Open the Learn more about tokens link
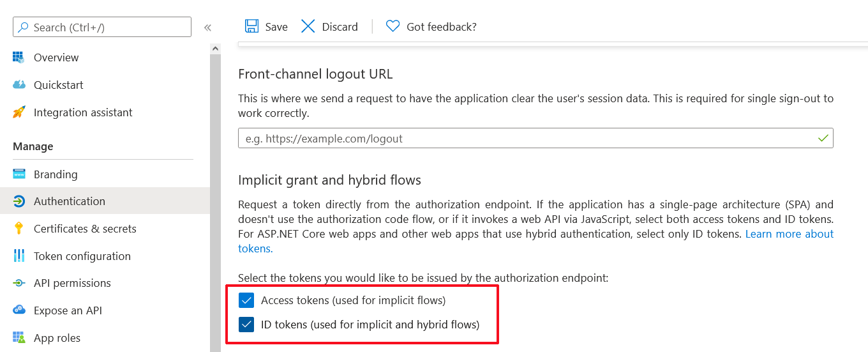The width and height of the screenshot is (868, 352). 789,234
